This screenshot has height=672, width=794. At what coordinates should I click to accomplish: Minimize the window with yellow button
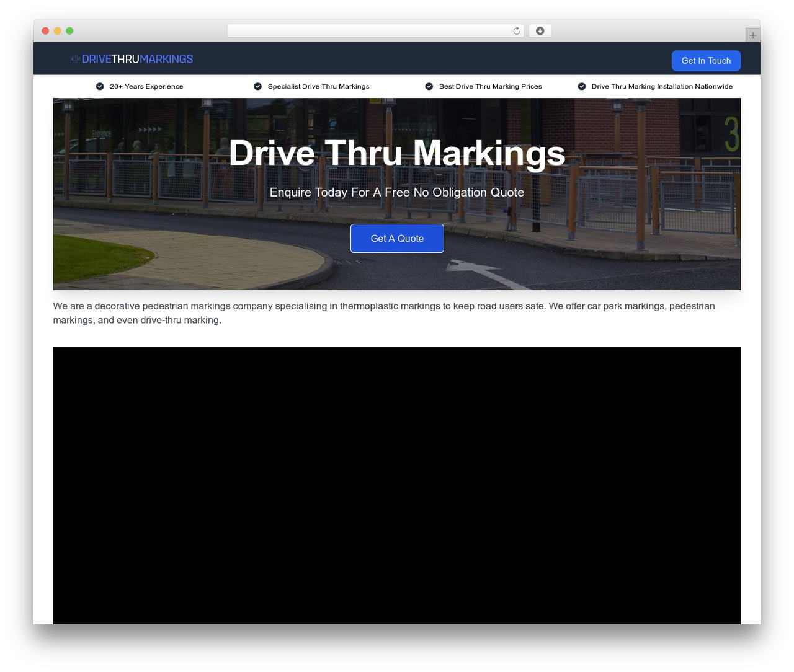(x=57, y=31)
